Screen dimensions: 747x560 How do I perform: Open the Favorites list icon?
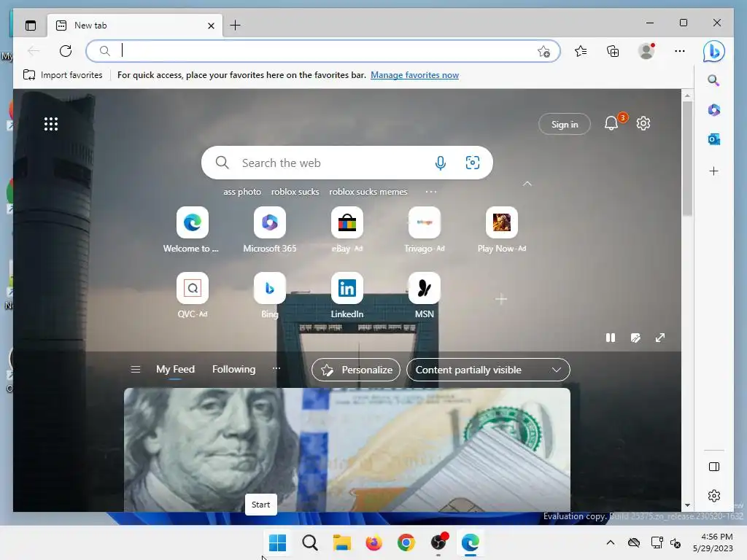(x=581, y=51)
